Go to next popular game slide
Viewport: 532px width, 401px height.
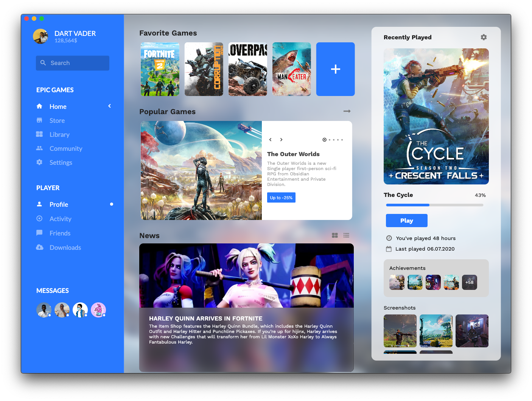(x=281, y=139)
